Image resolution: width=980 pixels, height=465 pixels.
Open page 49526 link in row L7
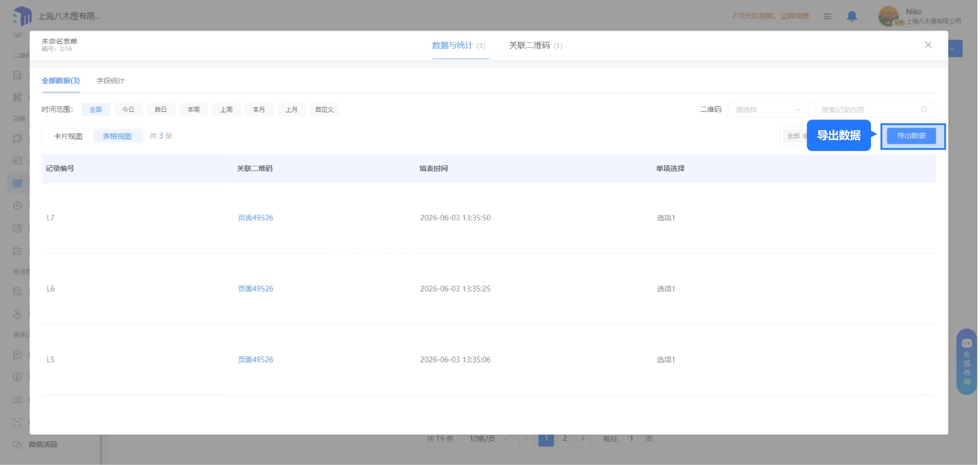256,218
